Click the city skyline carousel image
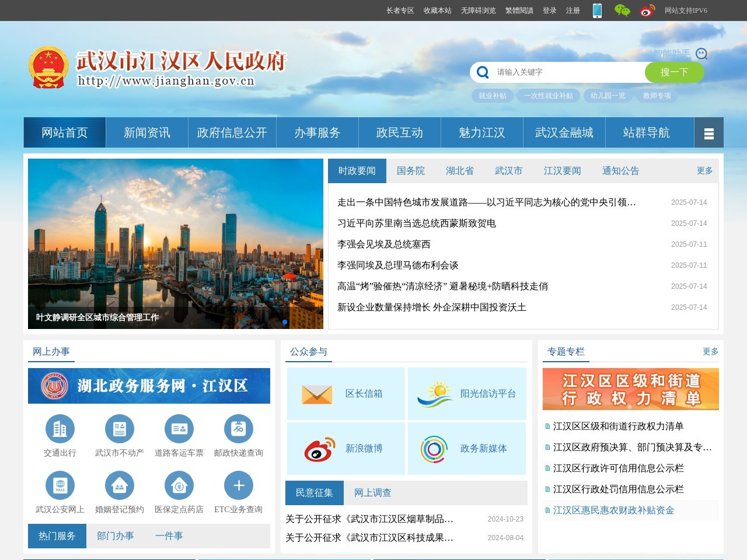Screen dimensions: 747x560 pyautogui.click(x=176, y=244)
